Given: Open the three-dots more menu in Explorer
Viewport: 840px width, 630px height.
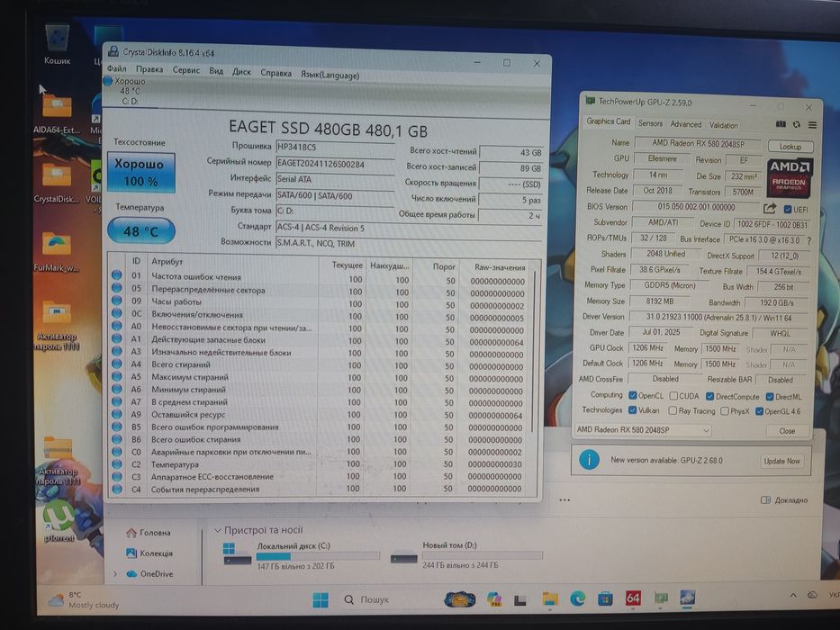Looking at the screenshot, I should point(565,499).
